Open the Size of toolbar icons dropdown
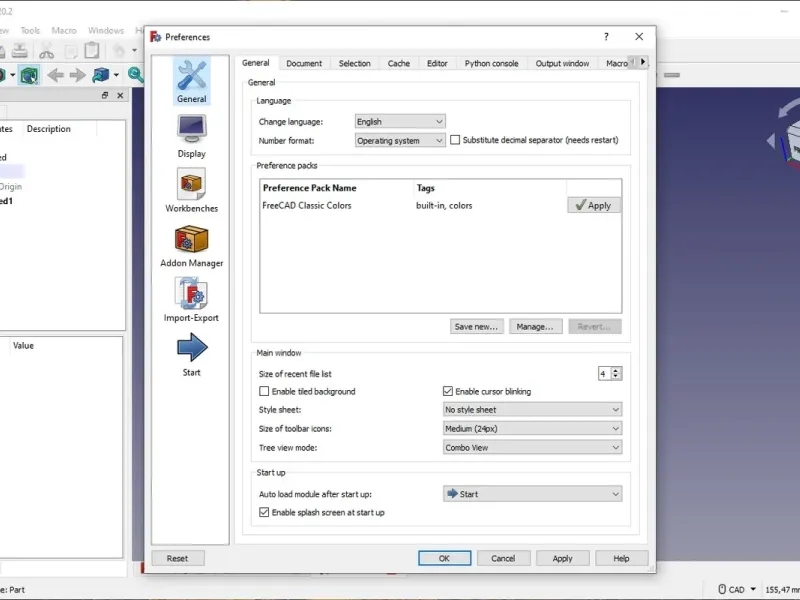 tap(532, 429)
